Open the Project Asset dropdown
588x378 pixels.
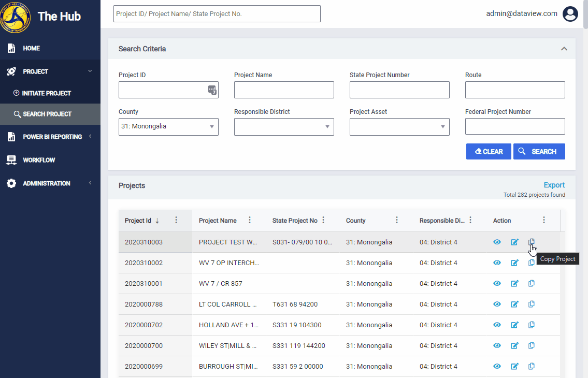399,127
